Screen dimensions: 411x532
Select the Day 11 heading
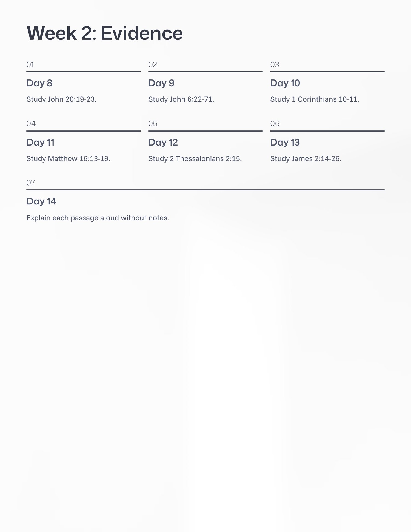coord(40,142)
